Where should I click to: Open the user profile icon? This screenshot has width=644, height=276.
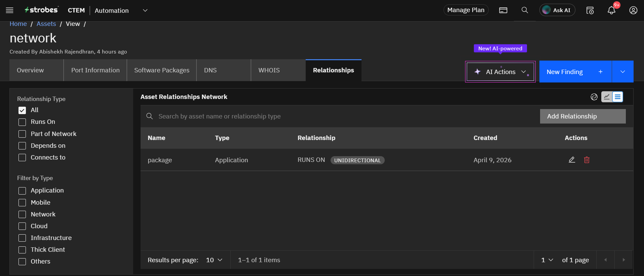click(633, 10)
